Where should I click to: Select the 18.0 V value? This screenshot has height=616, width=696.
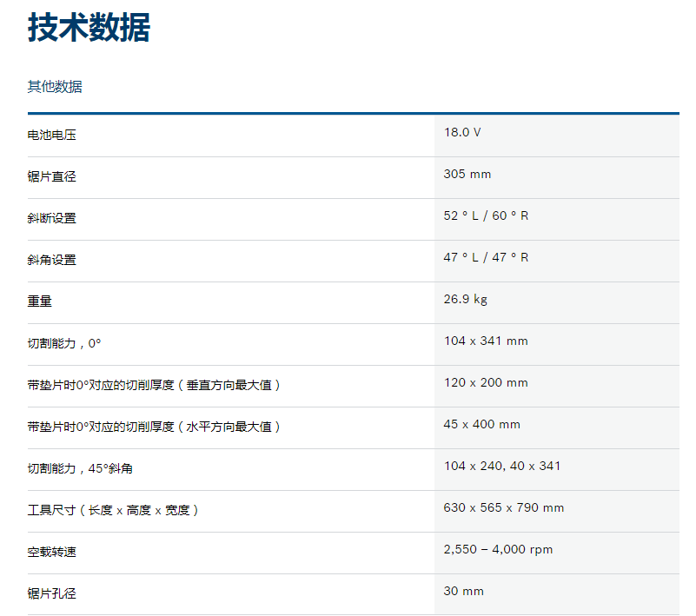pyautogui.click(x=462, y=132)
